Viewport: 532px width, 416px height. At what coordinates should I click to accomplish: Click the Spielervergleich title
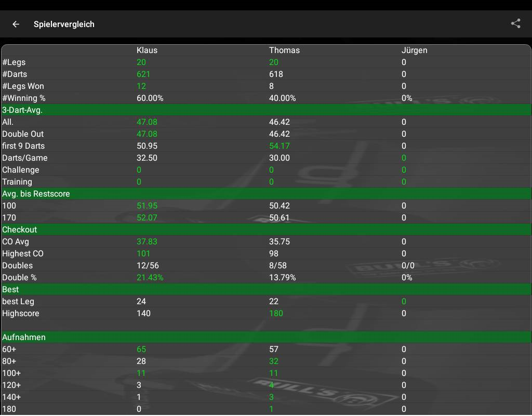[64, 24]
